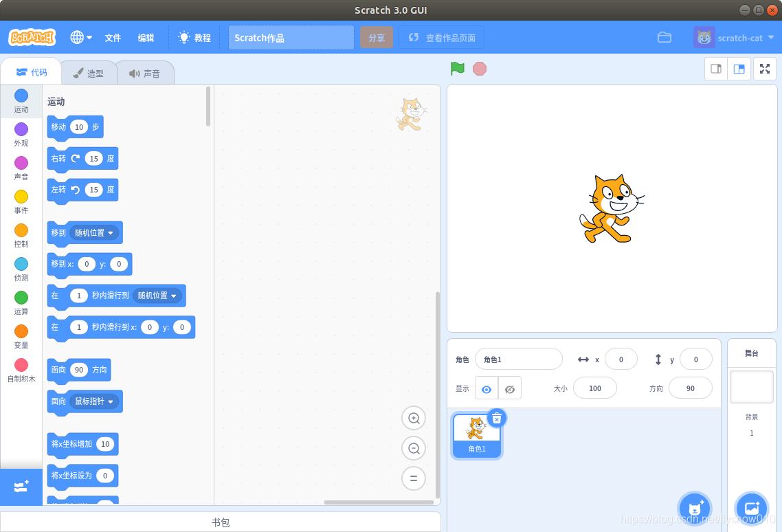Select the 控制 control category

[21, 236]
